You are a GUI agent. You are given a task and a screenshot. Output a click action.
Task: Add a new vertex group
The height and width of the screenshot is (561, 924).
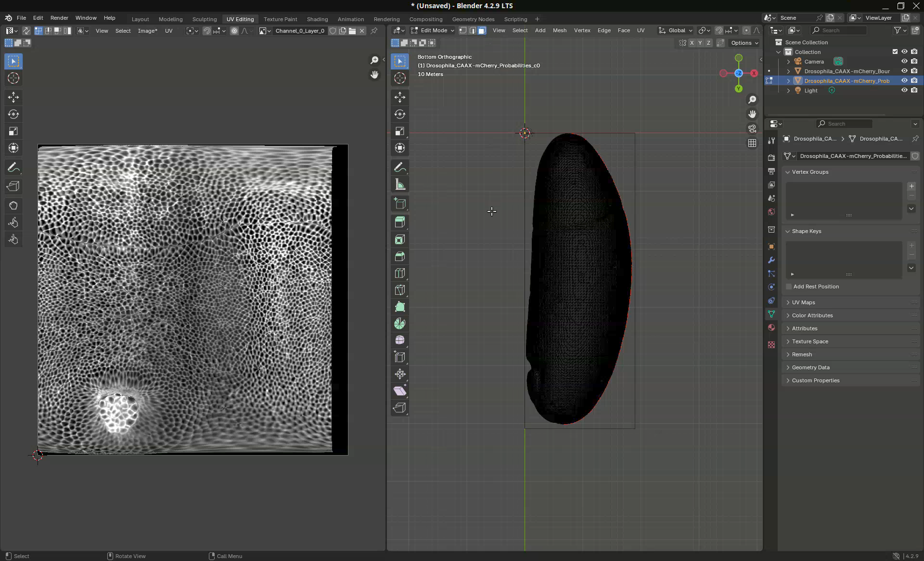(x=911, y=186)
